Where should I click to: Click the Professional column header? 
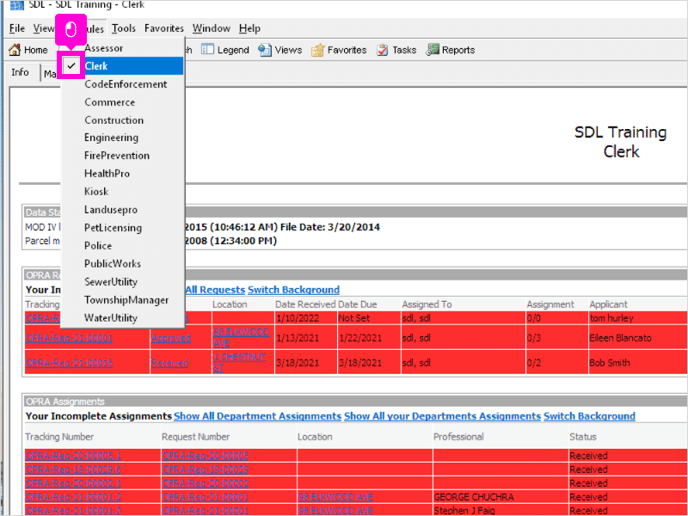(x=459, y=437)
